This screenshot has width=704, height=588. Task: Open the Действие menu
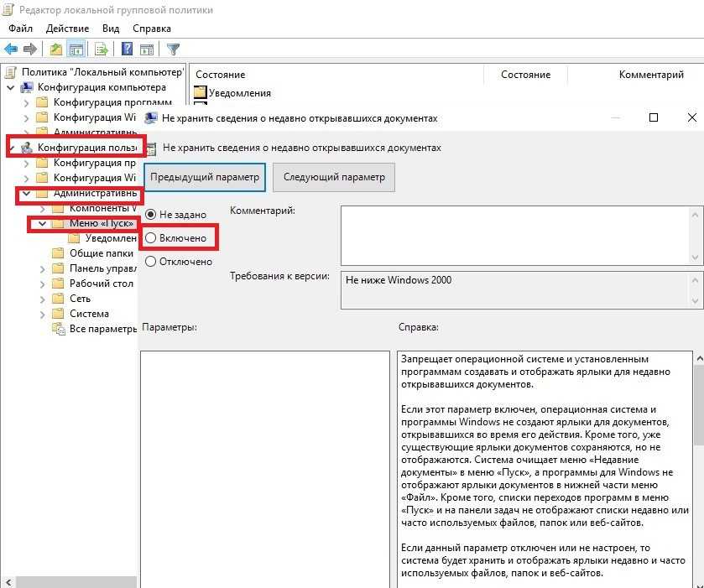pos(67,29)
